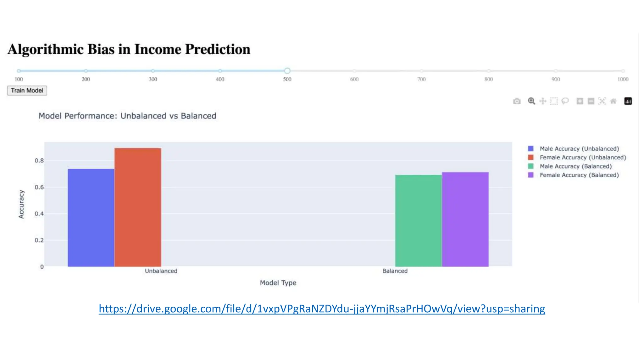
Task: Open the Plotly logo icon
Action: pos(628,101)
